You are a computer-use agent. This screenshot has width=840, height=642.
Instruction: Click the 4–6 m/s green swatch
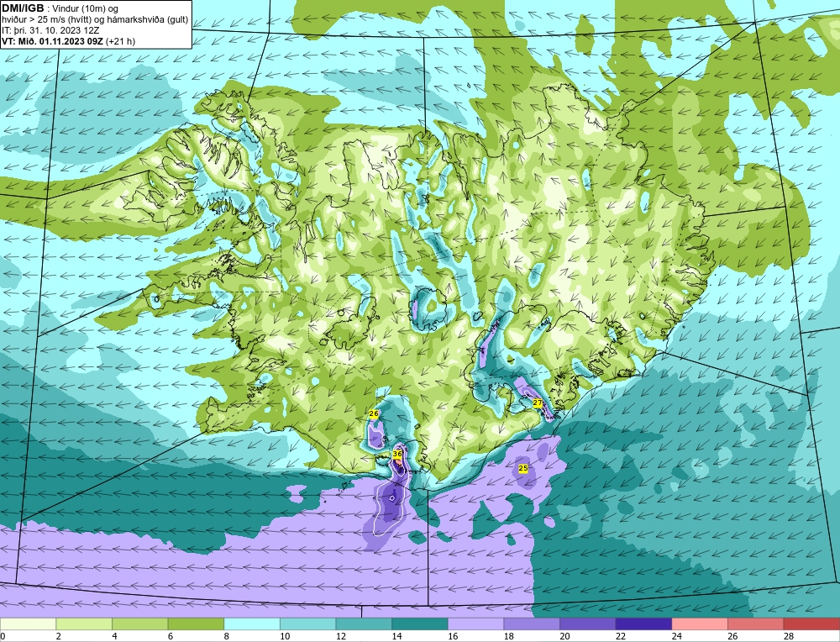point(139,624)
